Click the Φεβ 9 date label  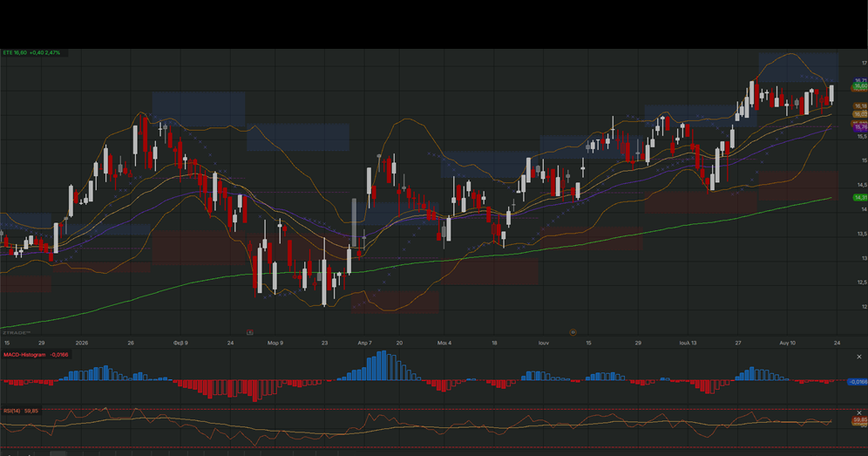[x=180, y=343]
